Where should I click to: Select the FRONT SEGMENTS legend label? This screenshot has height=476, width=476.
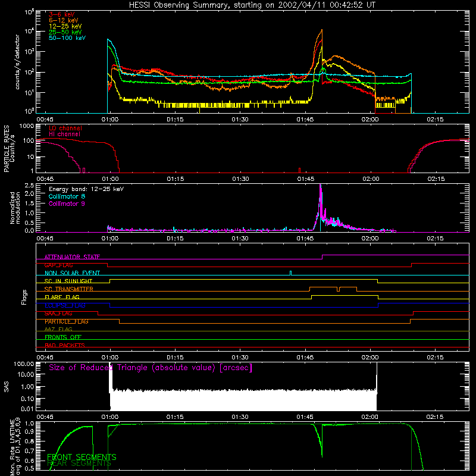click(82, 457)
